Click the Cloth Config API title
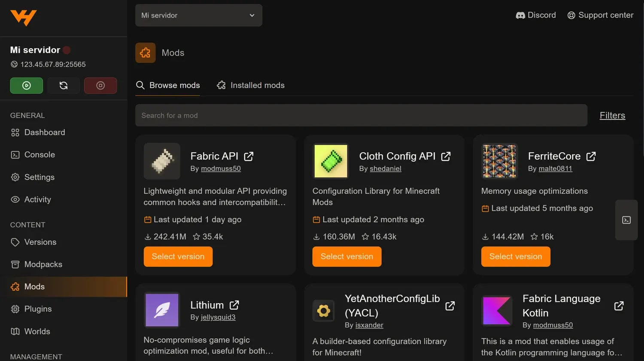Viewport: 644px width, 361px height. click(x=397, y=156)
